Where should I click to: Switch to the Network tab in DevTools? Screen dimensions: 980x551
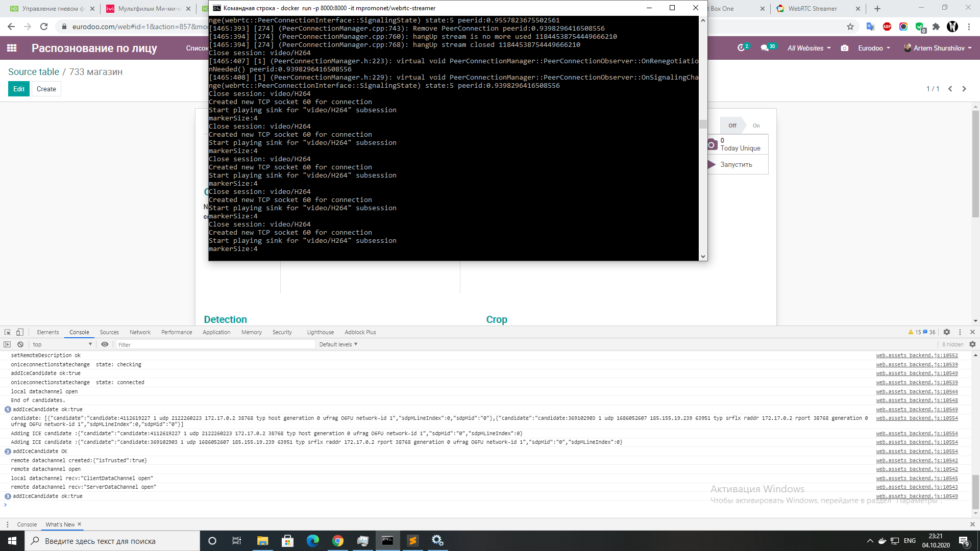click(x=139, y=332)
